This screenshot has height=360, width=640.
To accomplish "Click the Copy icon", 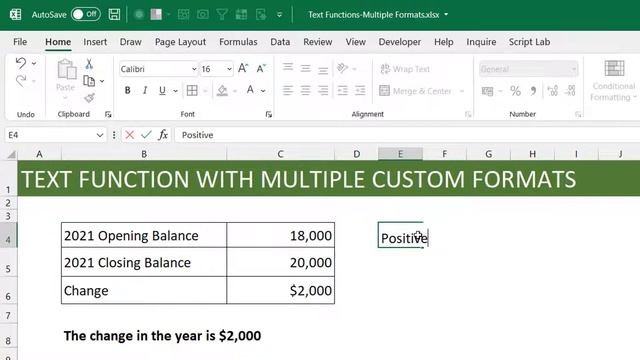I will tap(89, 81).
